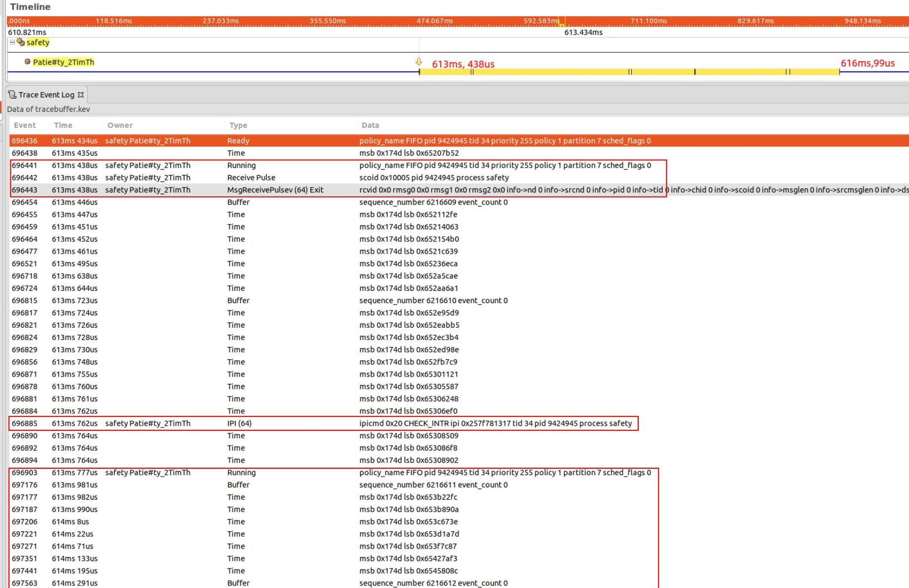Click the Type column header

(x=238, y=125)
